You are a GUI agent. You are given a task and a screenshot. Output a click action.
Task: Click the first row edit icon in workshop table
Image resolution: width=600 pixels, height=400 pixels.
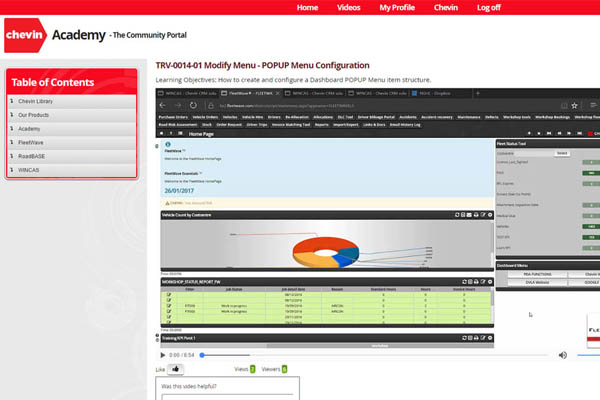[x=169, y=295]
